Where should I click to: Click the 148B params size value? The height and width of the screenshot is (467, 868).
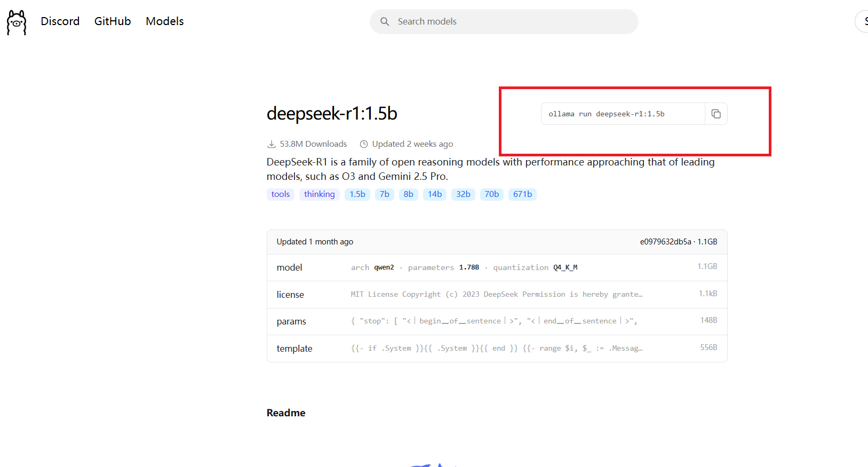point(708,320)
